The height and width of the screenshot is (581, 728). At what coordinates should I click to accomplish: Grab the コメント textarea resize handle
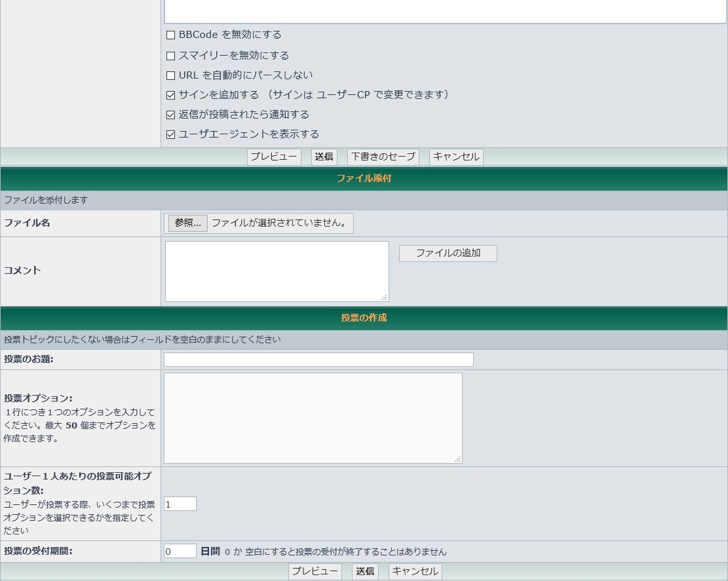point(385,298)
